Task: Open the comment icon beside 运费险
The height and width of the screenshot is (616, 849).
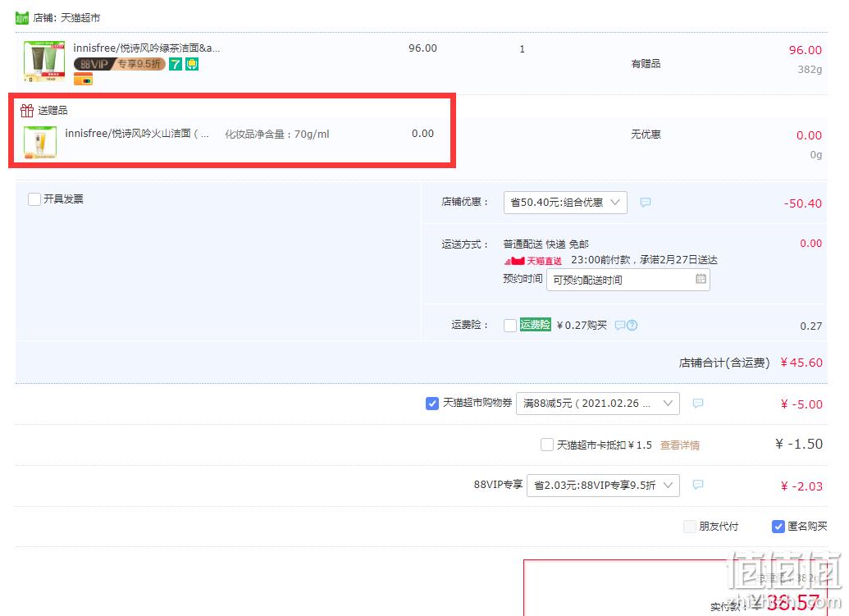Action: [620, 326]
